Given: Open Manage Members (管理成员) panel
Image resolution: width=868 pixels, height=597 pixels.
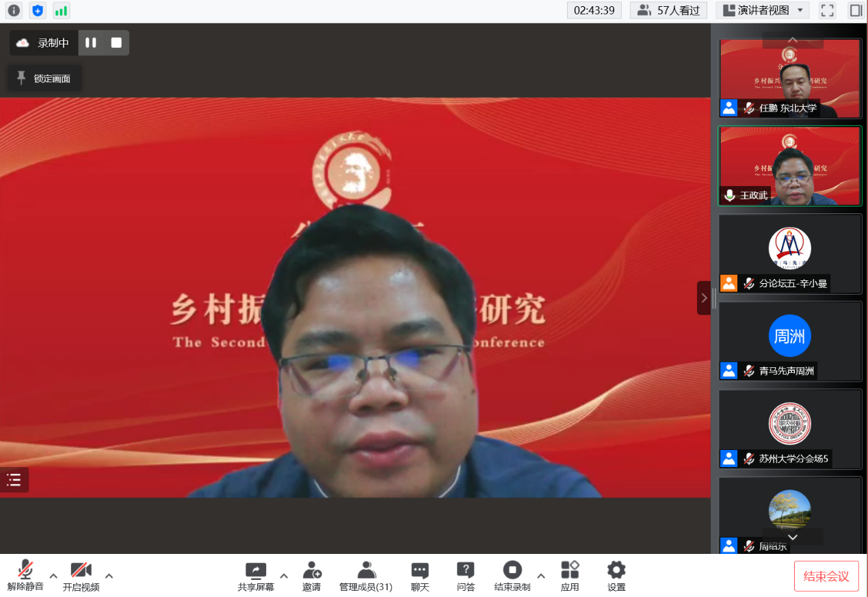Looking at the screenshot, I should pos(366,576).
